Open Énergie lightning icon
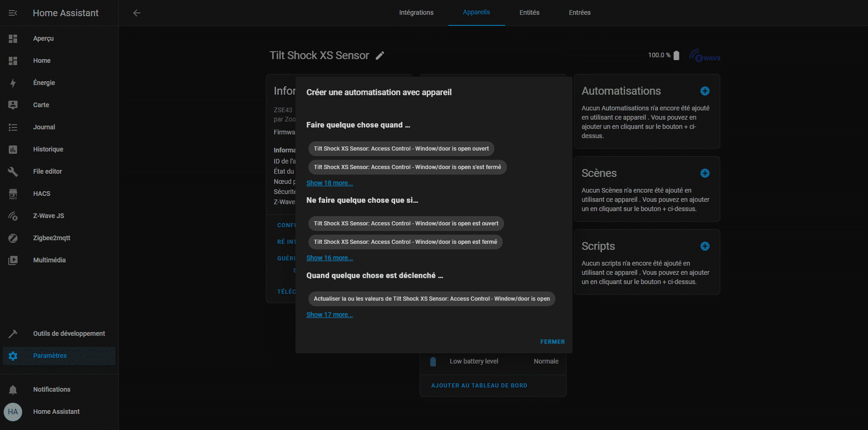 pos(13,83)
